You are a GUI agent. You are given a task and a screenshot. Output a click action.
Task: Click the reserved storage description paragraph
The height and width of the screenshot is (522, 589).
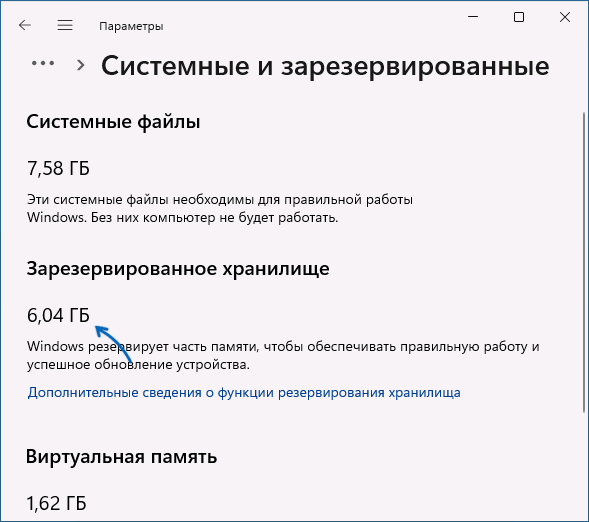[x=283, y=355]
